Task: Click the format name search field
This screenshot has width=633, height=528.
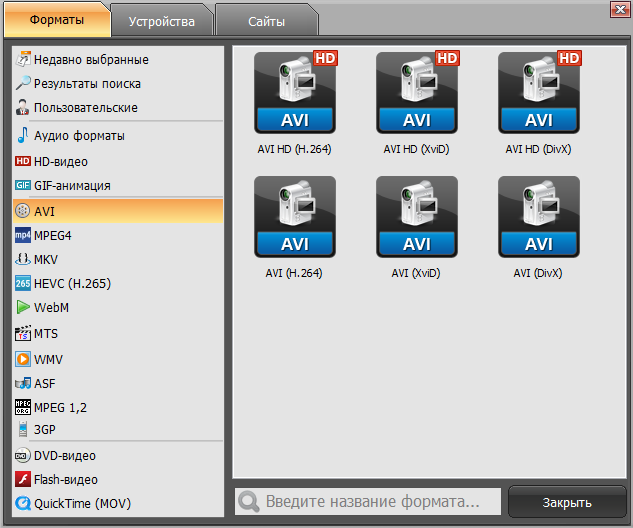Action: (368, 501)
